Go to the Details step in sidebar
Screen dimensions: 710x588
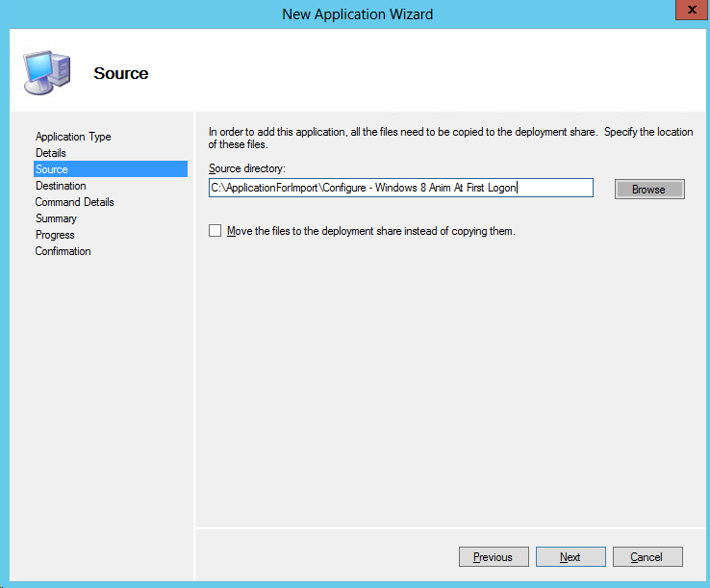tap(51, 153)
